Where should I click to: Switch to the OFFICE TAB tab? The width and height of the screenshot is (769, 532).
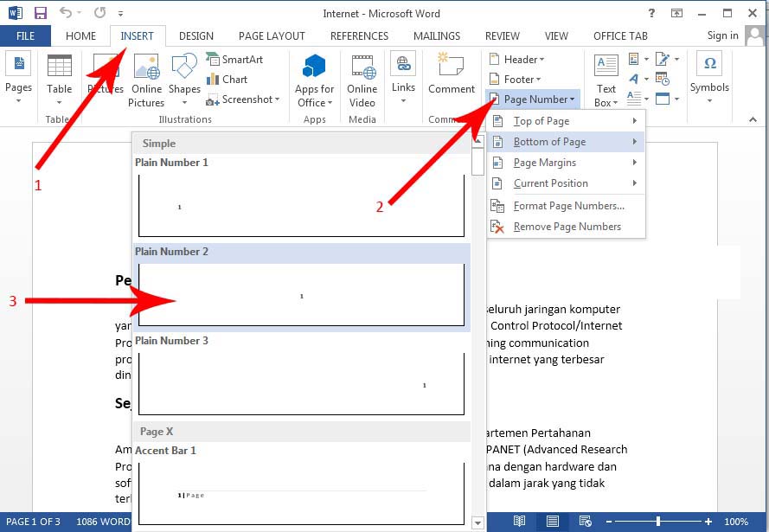[620, 35]
